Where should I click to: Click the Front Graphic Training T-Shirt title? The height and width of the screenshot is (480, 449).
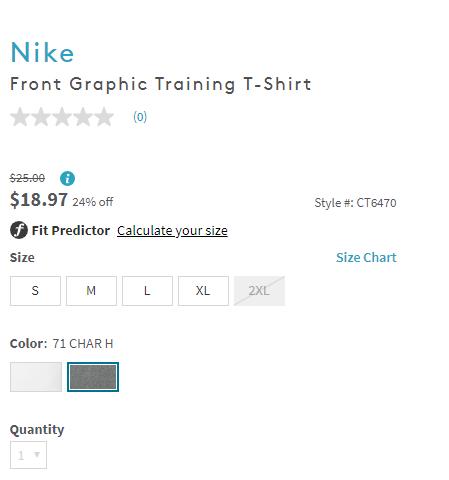161,84
